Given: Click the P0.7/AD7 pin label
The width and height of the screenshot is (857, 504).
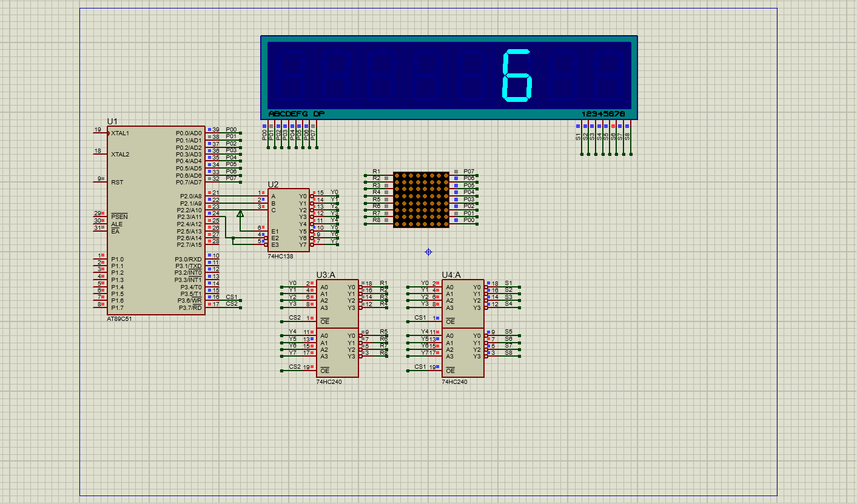Looking at the screenshot, I should pyautogui.click(x=189, y=182).
